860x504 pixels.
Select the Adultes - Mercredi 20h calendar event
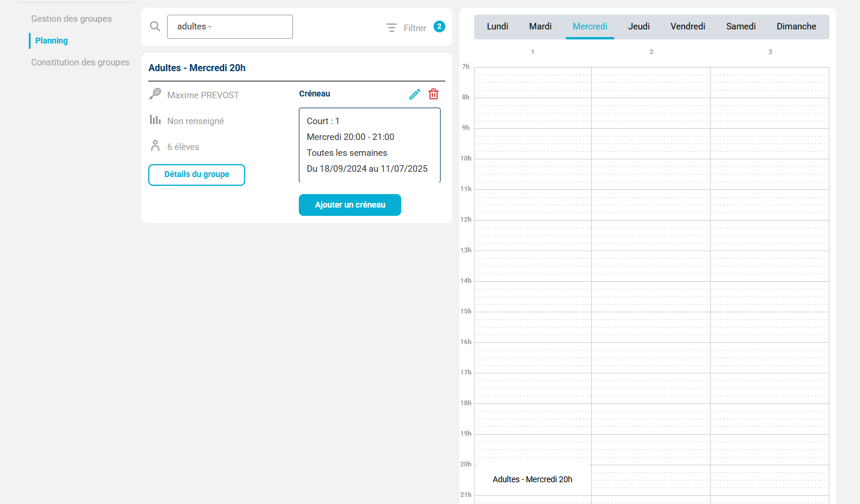(x=532, y=479)
